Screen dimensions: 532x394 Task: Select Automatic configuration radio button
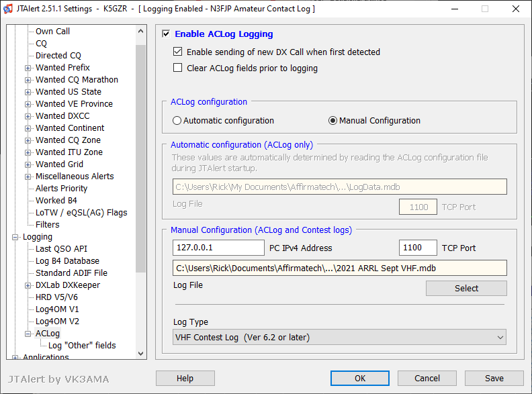[177, 120]
